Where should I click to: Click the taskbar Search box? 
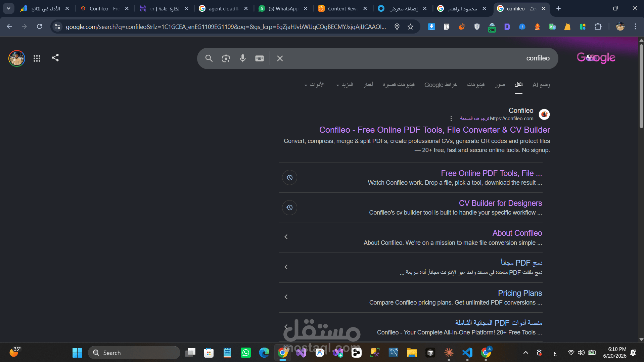(x=134, y=353)
